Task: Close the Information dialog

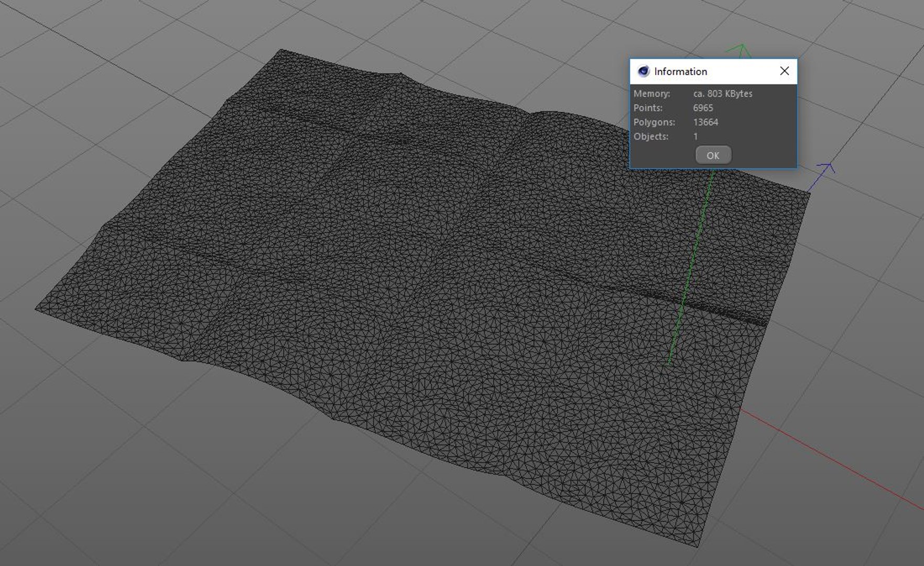Action: click(784, 71)
